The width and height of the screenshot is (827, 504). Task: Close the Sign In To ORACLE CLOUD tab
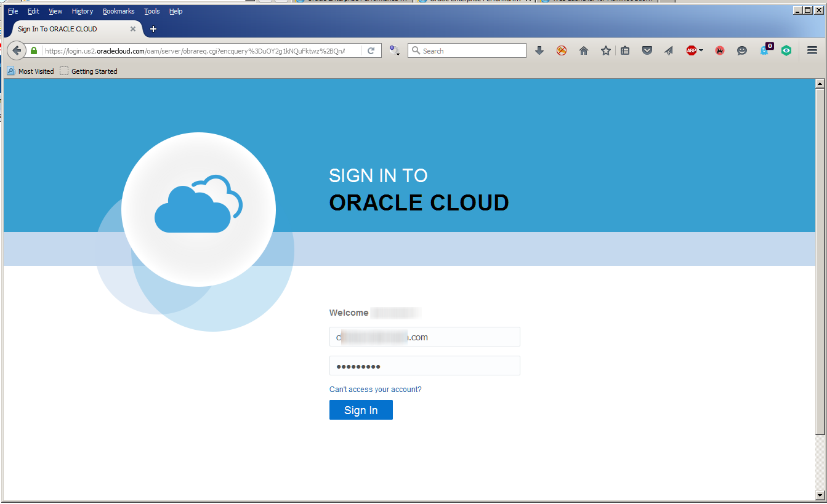[133, 29]
